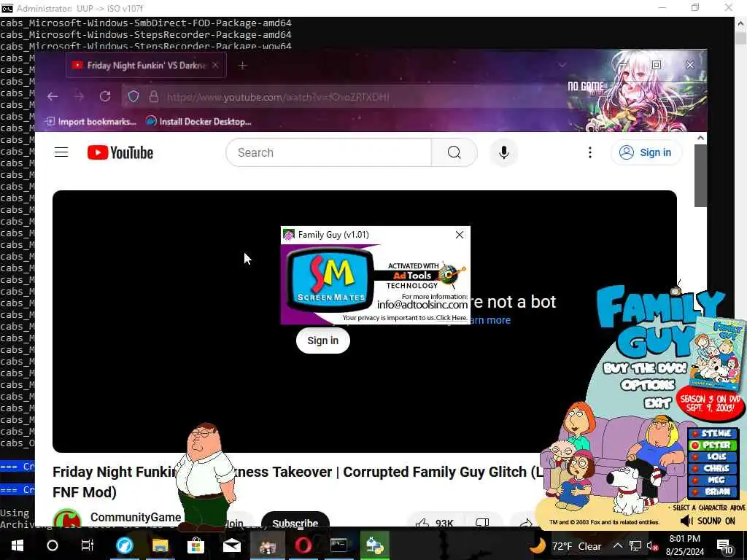747x560 pixels.
Task: Open weather widget showing 72°F Clear
Action: pyautogui.click(x=565, y=546)
